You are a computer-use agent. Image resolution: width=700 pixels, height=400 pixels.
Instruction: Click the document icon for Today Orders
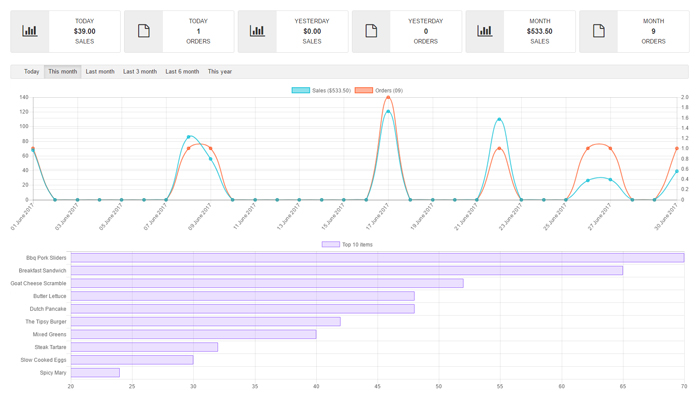144,31
